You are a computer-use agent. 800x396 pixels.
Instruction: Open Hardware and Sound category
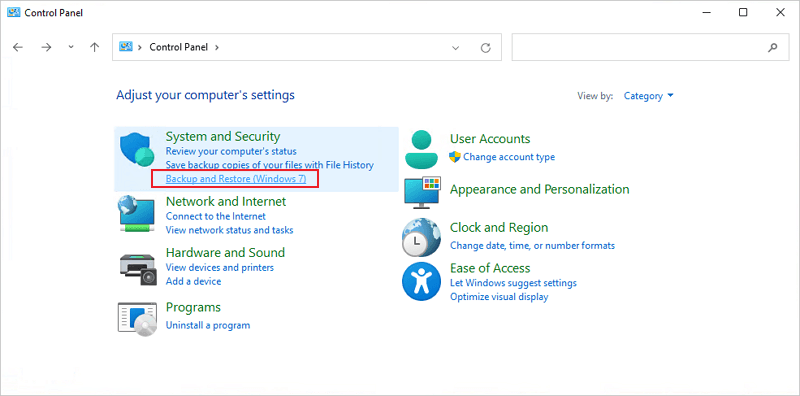[x=226, y=253]
